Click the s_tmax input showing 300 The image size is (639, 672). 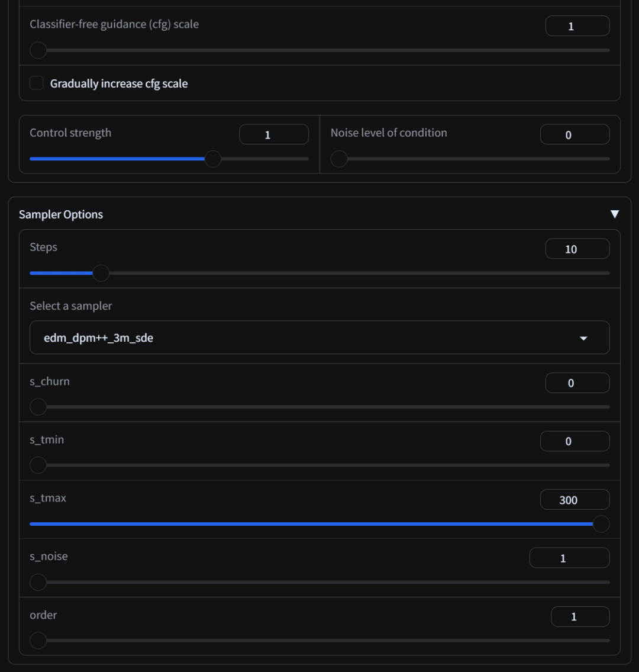pyautogui.click(x=574, y=500)
